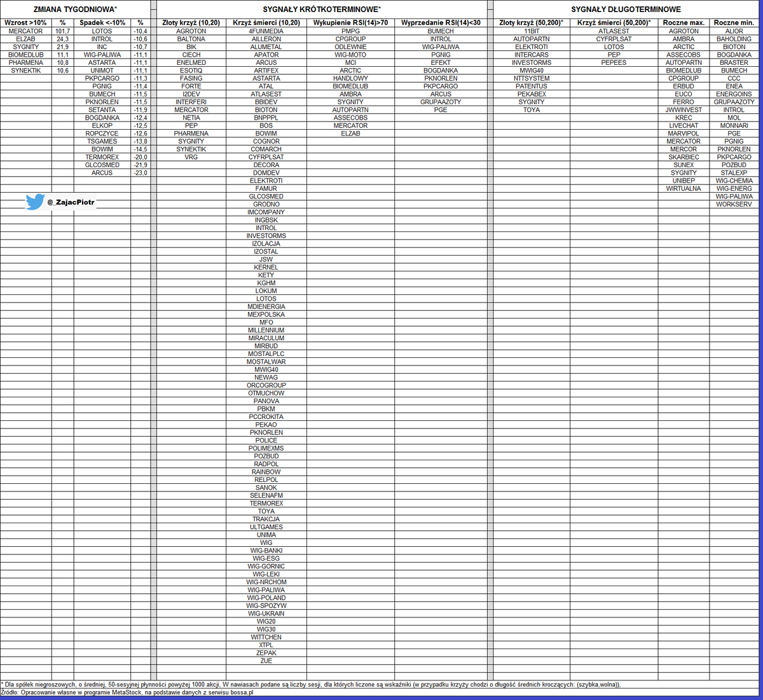Click the ROPCZYCE cell

pyautogui.click(x=102, y=134)
